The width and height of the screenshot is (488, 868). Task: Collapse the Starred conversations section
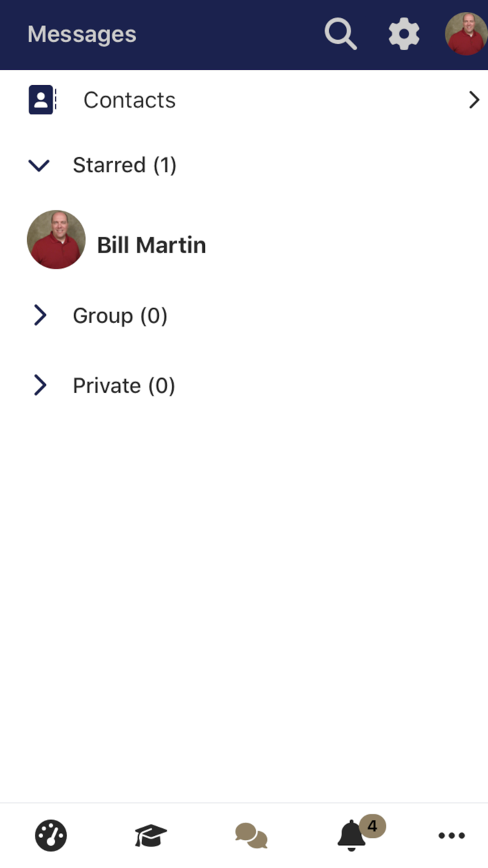coord(39,165)
